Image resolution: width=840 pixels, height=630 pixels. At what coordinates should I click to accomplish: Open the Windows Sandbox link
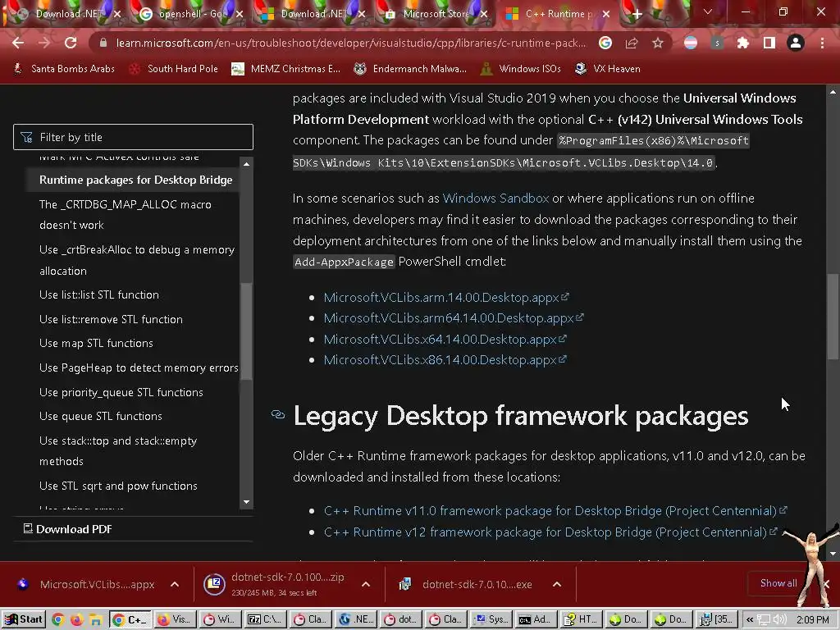click(495, 199)
